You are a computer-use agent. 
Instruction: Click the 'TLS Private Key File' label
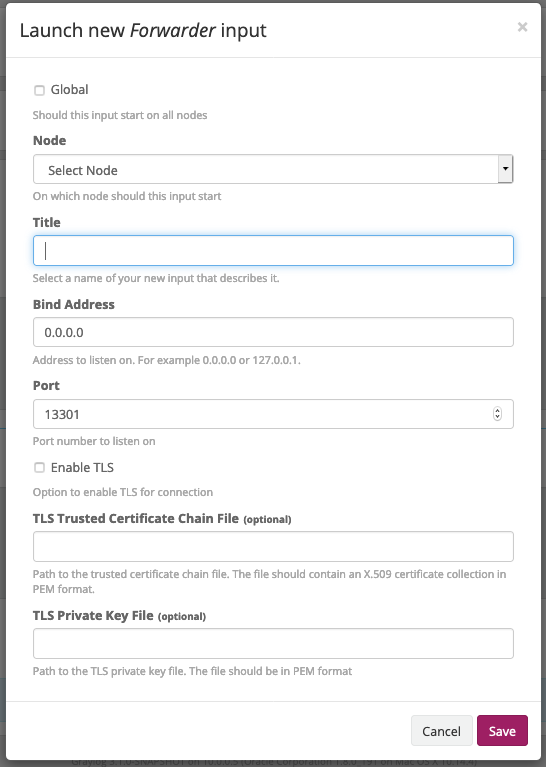(93, 615)
